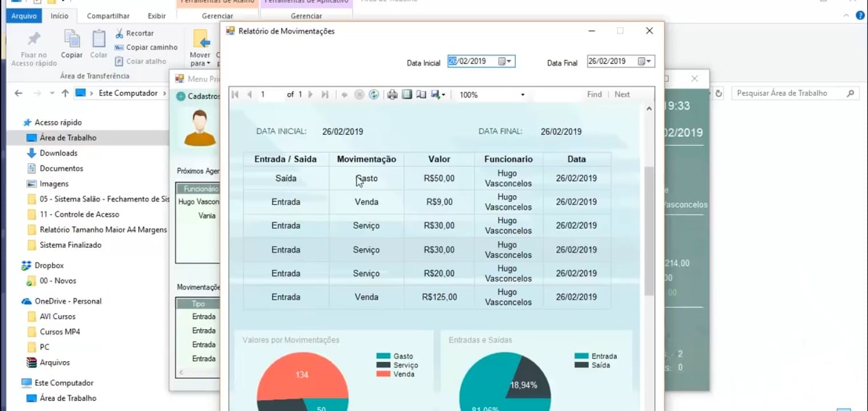The image size is (868, 411).
Task: Select the R$50,00 value cell
Action: point(439,179)
